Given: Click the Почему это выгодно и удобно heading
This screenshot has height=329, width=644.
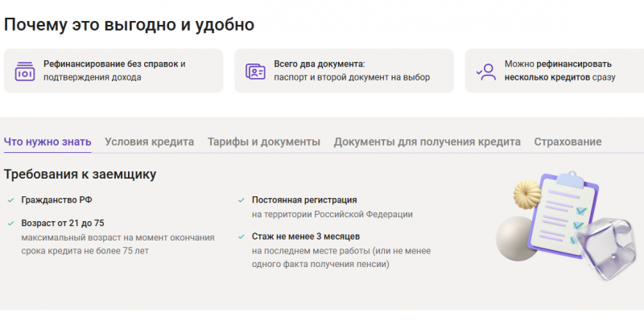Looking at the screenshot, I should (129, 25).
